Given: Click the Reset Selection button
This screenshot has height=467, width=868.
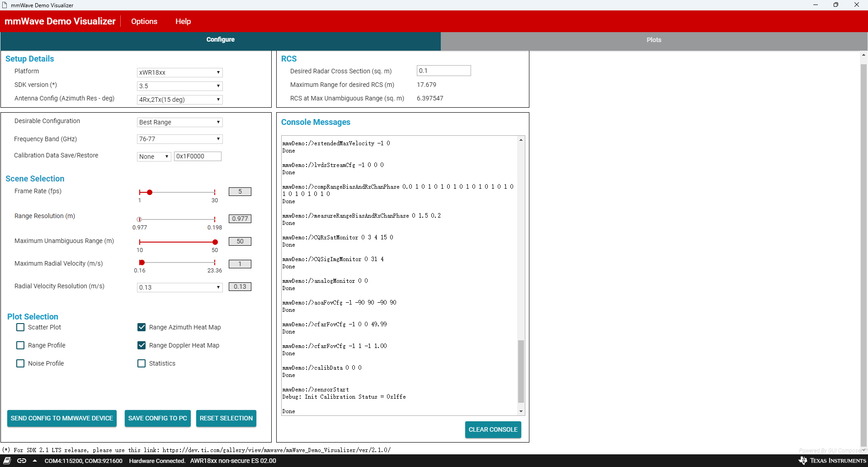Looking at the screenshot, I should (226, 419).
